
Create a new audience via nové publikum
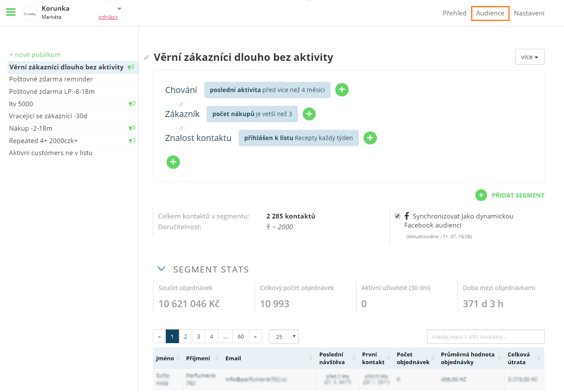click(35, 55)
